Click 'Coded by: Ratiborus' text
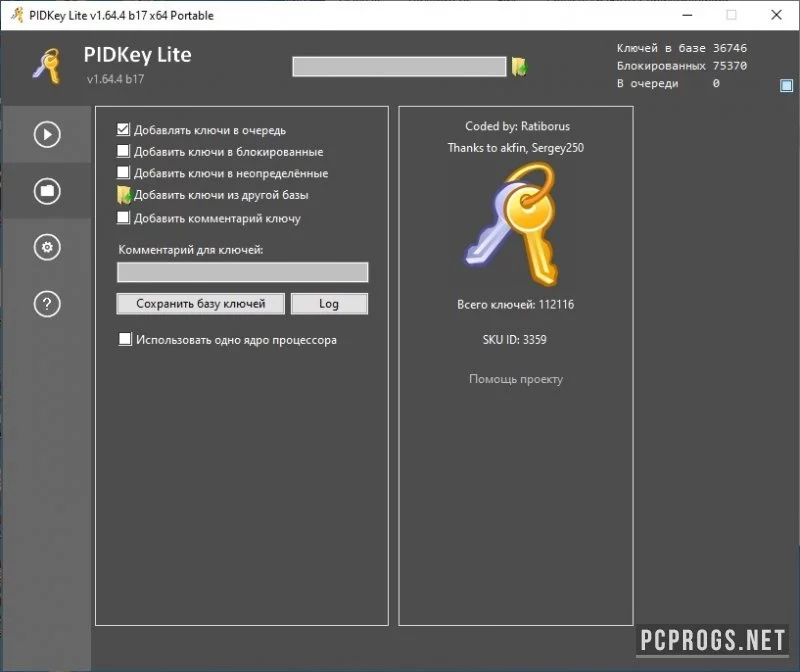The width and height of the screenshot is (800, 672). coord(517,126)
